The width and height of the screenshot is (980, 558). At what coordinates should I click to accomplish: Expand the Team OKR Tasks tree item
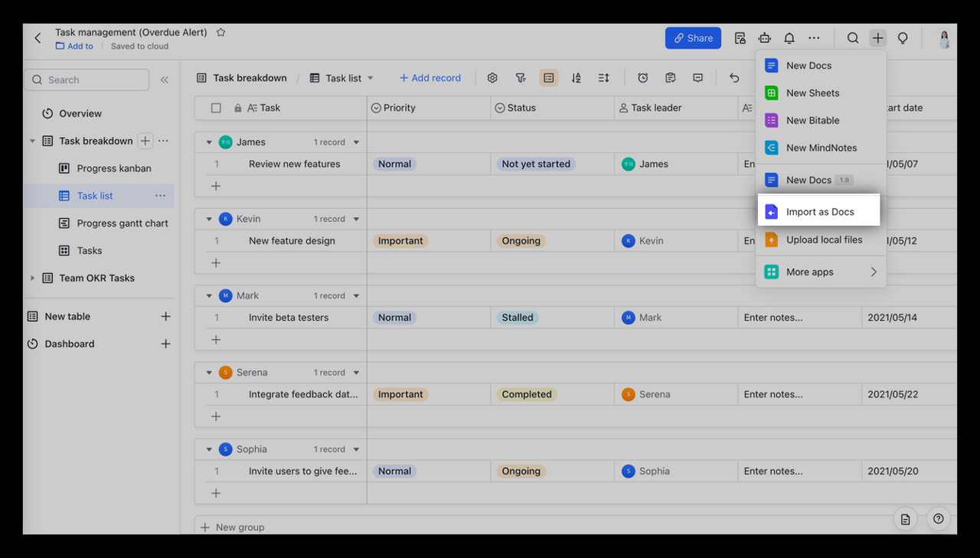[32, 278]
